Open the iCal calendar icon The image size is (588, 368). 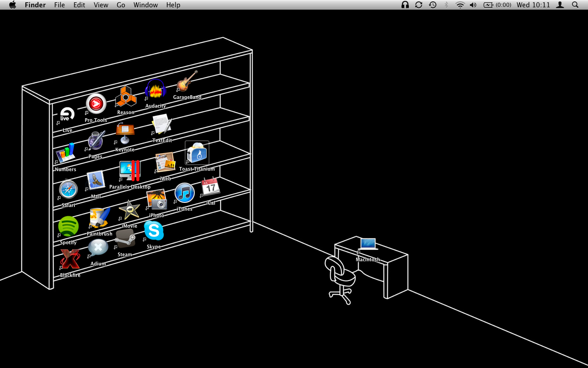pos(210,187)
